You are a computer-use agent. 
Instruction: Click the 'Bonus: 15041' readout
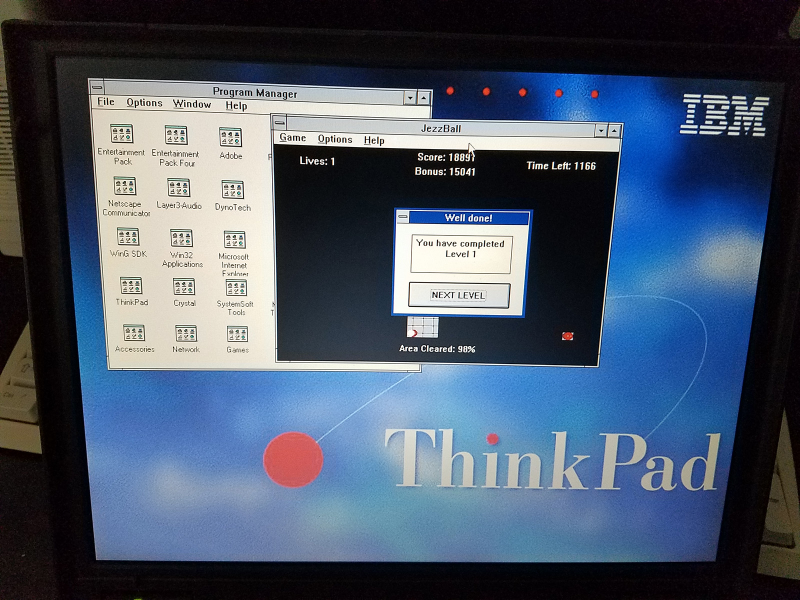coord(445,171)
